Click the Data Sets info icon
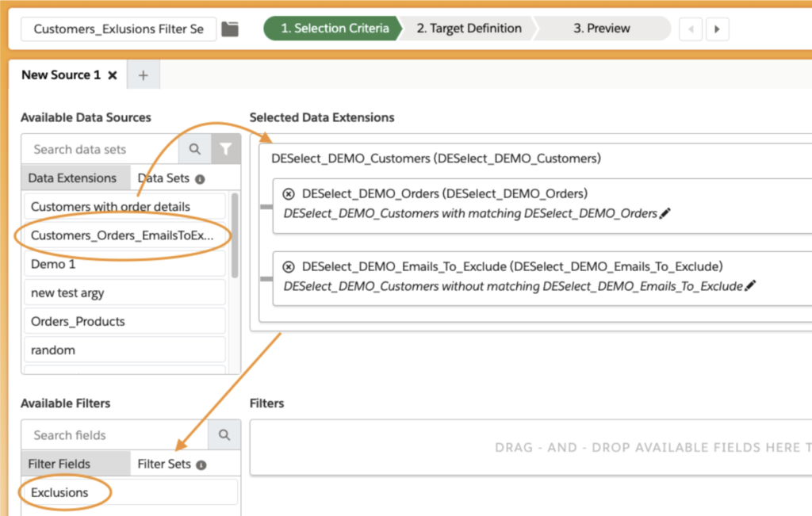The width and height of the screenshot is (812, 516). tap(200, 179)
